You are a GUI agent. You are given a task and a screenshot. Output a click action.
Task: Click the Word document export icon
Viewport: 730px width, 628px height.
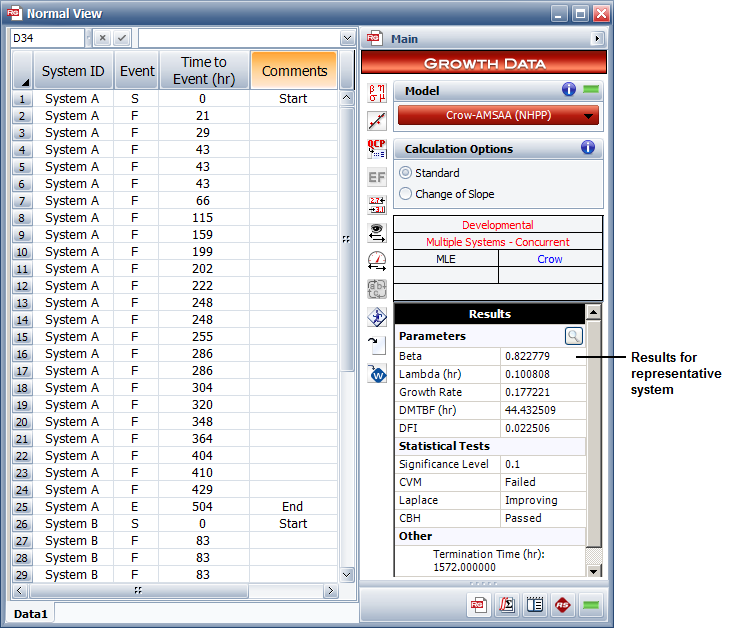pyautogui.click(x=377, y=374)
